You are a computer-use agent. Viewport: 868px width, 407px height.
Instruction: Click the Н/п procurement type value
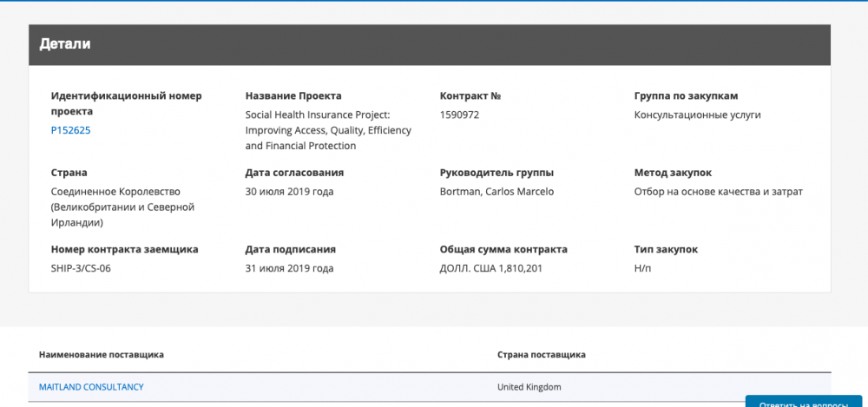click(642, 268)
